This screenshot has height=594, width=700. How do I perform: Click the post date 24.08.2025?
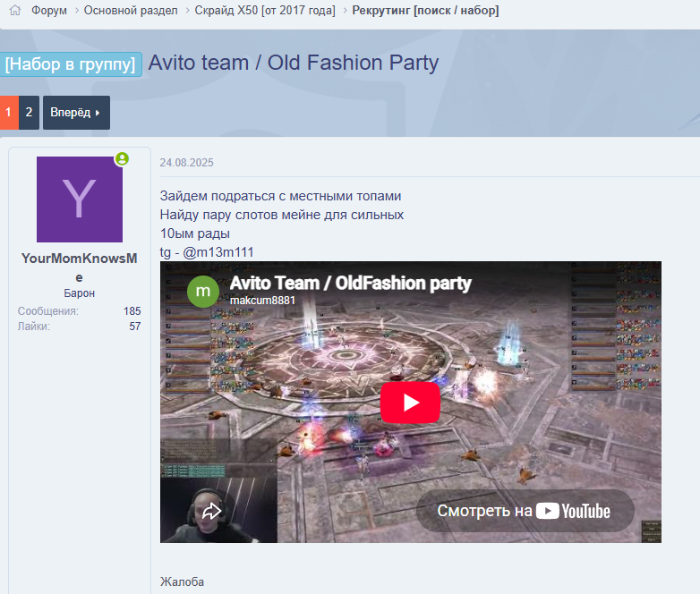point(186,163)
